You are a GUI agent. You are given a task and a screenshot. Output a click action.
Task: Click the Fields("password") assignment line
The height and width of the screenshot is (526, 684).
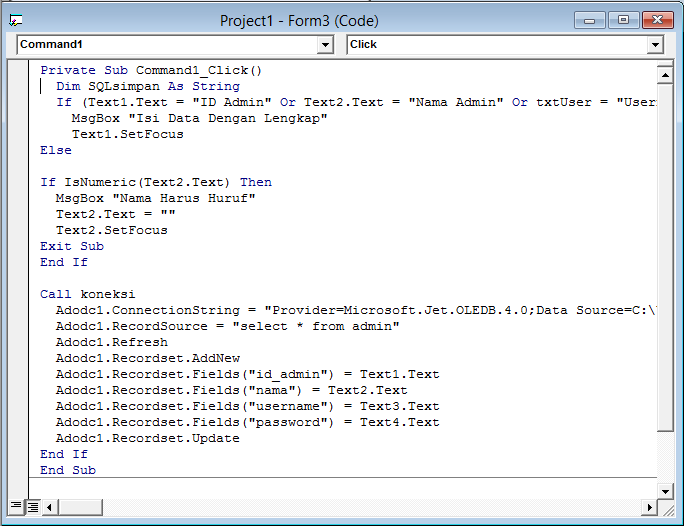[248, 422]
